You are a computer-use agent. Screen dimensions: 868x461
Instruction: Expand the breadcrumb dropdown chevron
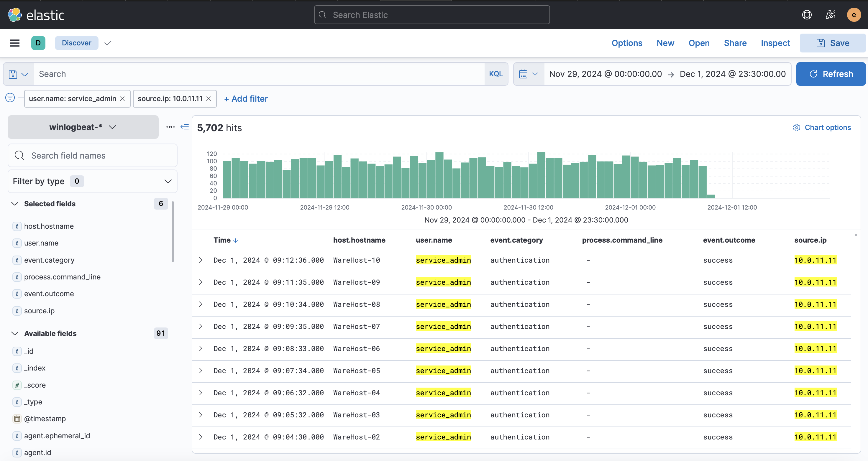click(x=108, y=43)
